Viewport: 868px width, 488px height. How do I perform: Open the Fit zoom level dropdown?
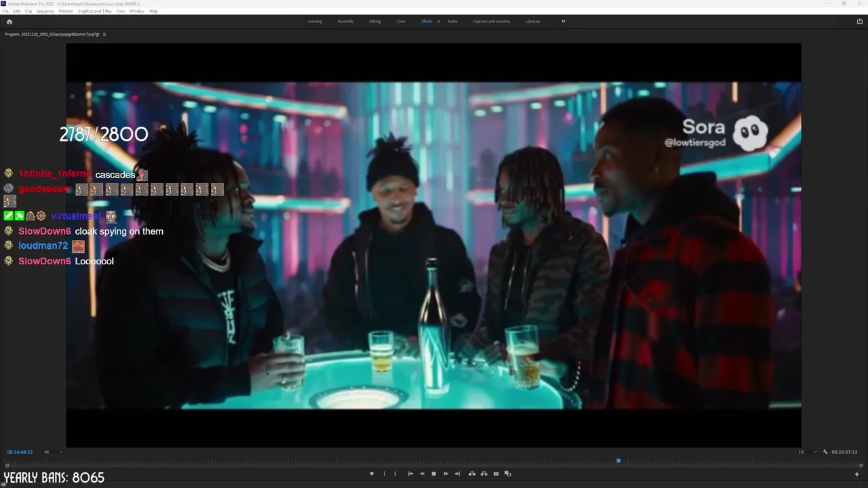53,452
